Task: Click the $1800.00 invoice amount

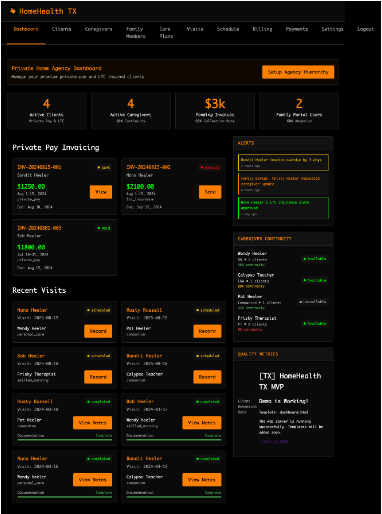Action: tap(31, 247)
